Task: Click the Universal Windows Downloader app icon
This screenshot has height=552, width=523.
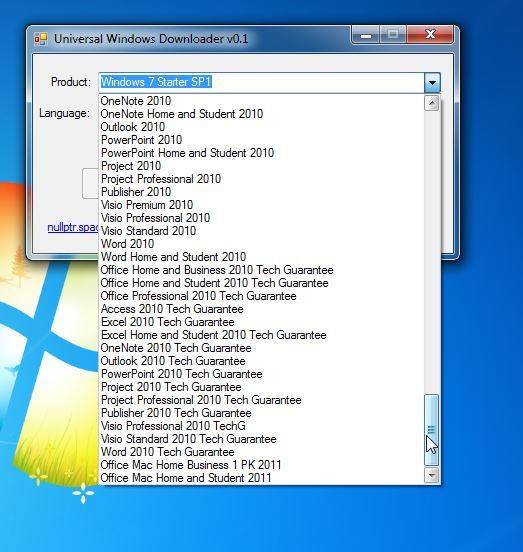Action: tap(40, 39)
